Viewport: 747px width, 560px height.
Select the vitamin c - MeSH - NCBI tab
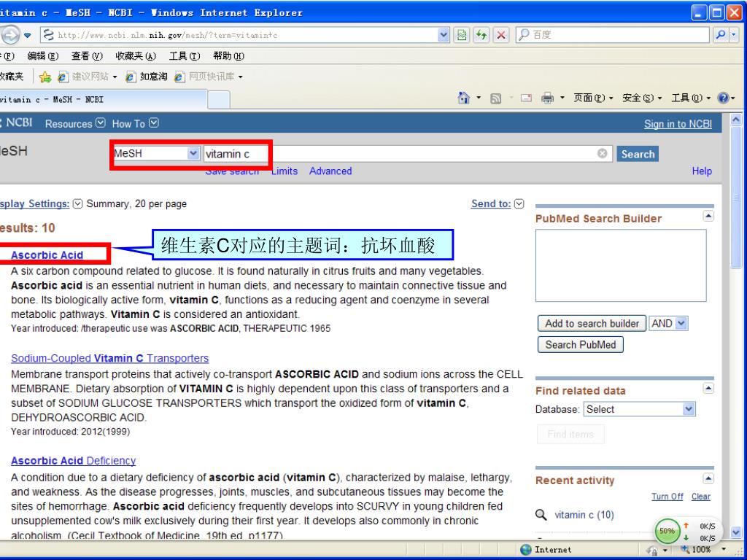click(x=102, y=99)
